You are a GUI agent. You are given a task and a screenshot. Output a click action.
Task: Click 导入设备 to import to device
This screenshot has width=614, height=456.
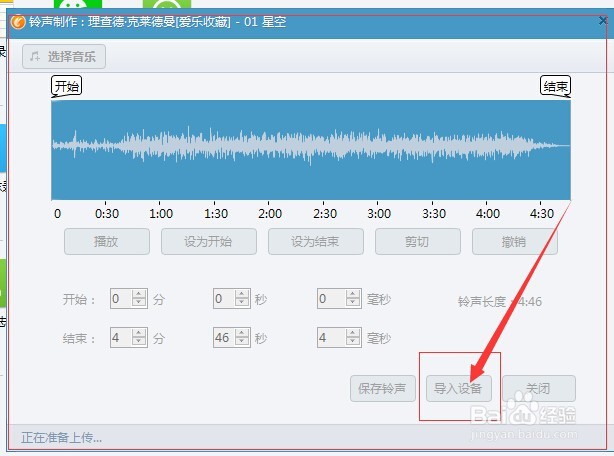[x=459, y=388]
